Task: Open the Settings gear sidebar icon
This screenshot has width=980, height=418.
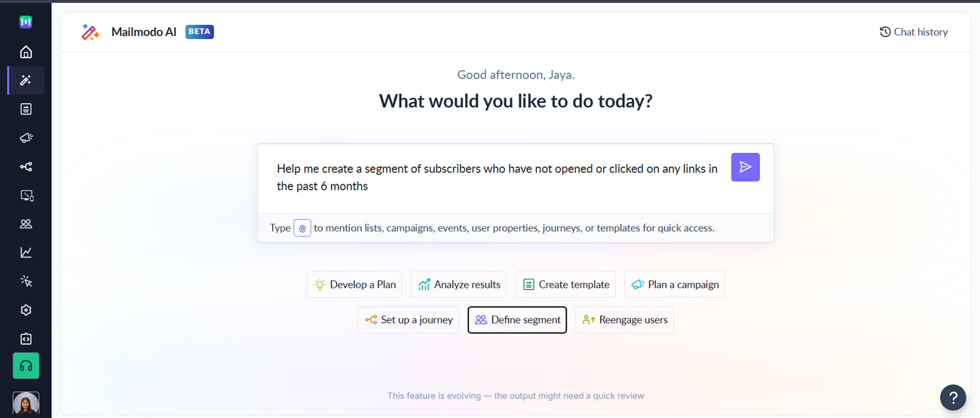Action: coord(26,310)
